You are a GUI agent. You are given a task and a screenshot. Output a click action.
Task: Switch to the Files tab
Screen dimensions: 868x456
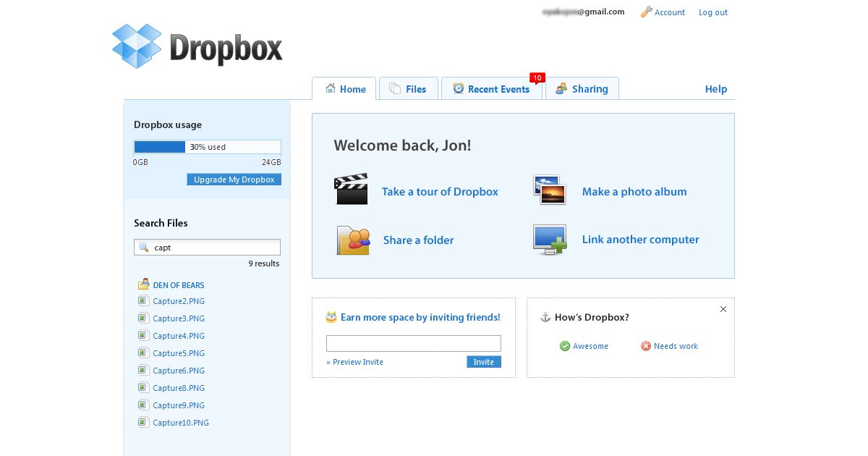409,89
